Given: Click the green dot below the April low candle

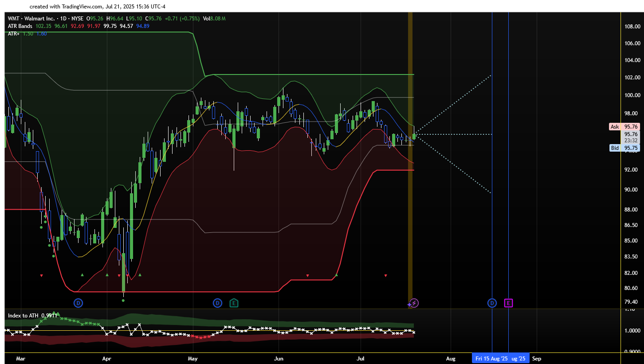Looking at the screenshot, I should coord(123,300).
